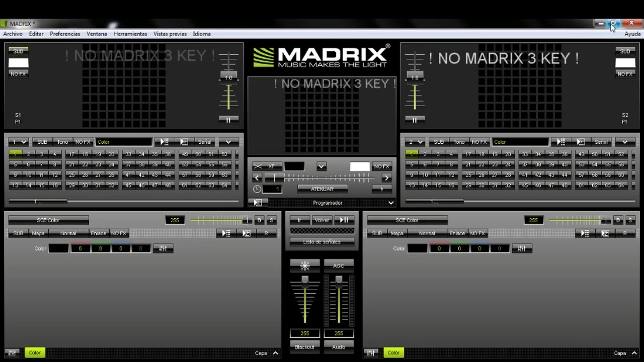Click the crossfade XF type button
This screenshot has width=644, height=362.
pyautogui.click(x=267, y=166)
